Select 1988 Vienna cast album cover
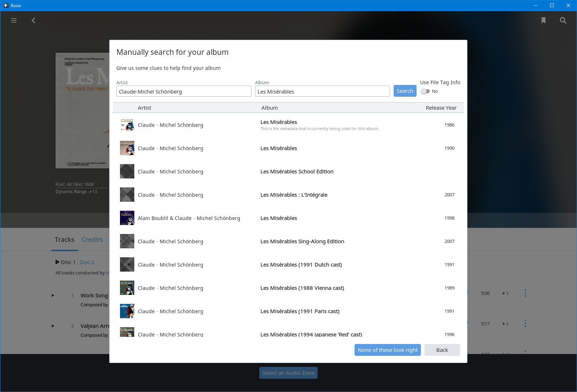577x392 pixels. (x=127, y=288)
